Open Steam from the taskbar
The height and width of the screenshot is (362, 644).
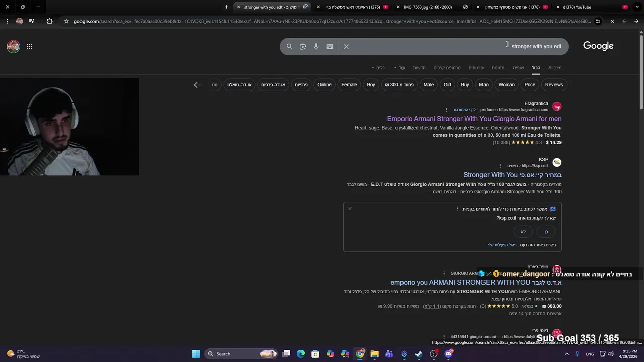pos(419,354)
